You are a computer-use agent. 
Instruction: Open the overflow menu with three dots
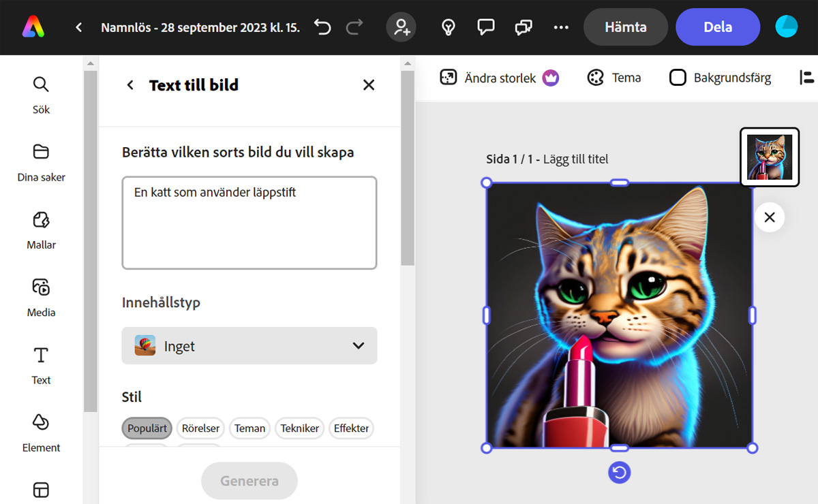pos(561,27)
